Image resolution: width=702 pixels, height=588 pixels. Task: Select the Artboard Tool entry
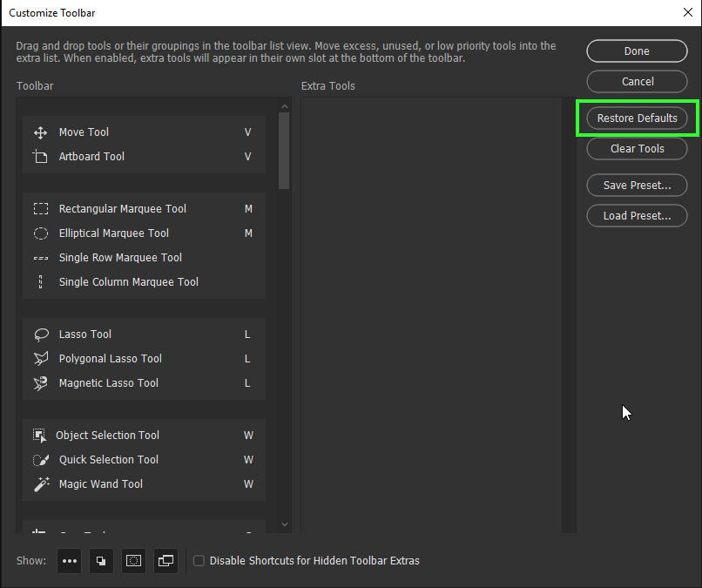click(91, 156)
